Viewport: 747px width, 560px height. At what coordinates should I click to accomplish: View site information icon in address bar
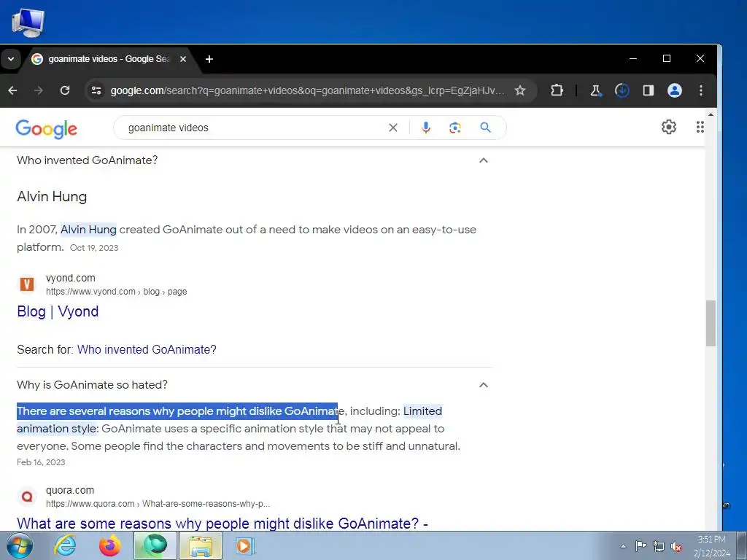tap(96, 90)
